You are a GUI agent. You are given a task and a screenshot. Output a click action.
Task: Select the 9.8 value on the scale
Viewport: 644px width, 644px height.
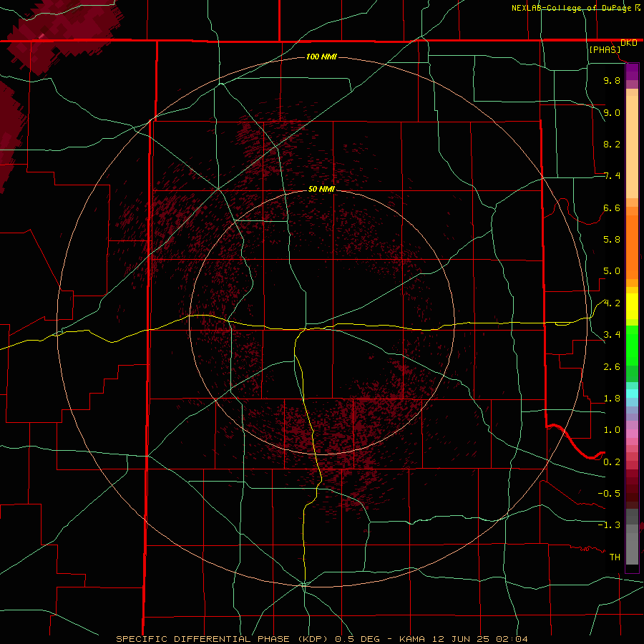pos(612,80)
